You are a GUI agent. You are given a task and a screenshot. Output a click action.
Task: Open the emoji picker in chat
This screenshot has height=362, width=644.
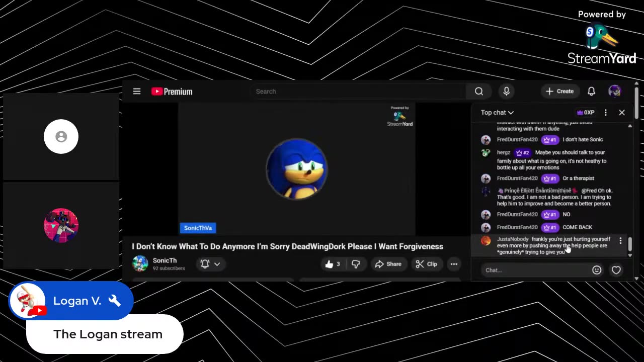[x=597, y=270]
